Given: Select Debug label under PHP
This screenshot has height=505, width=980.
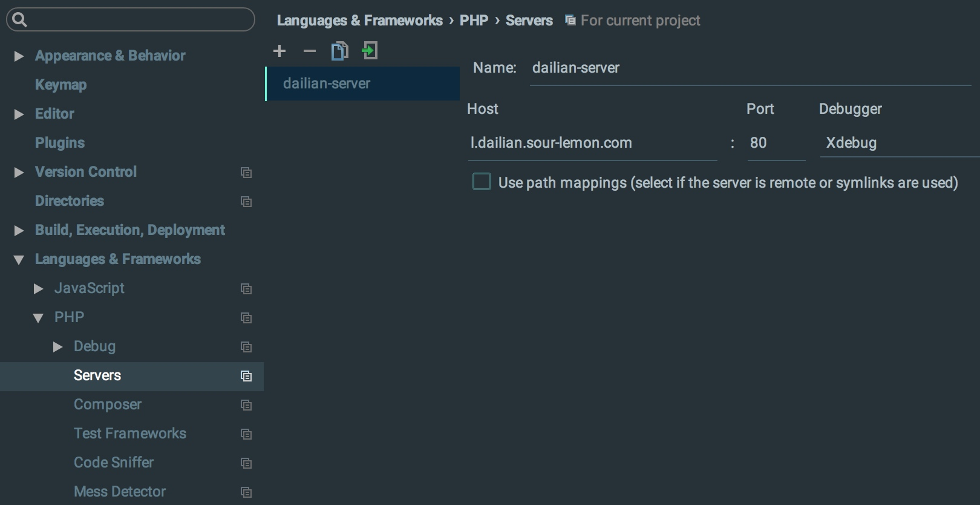Looking at the screenshot, I should (x=94, y=346).
